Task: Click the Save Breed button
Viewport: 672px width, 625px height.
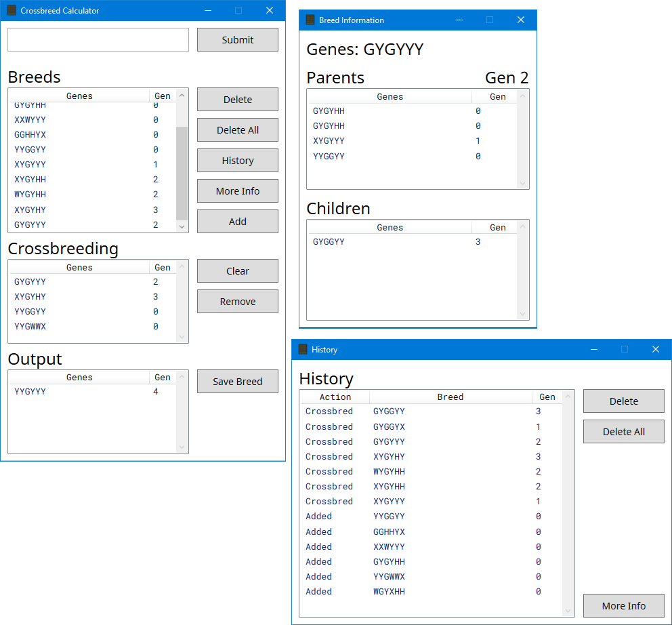Action: 237,382
